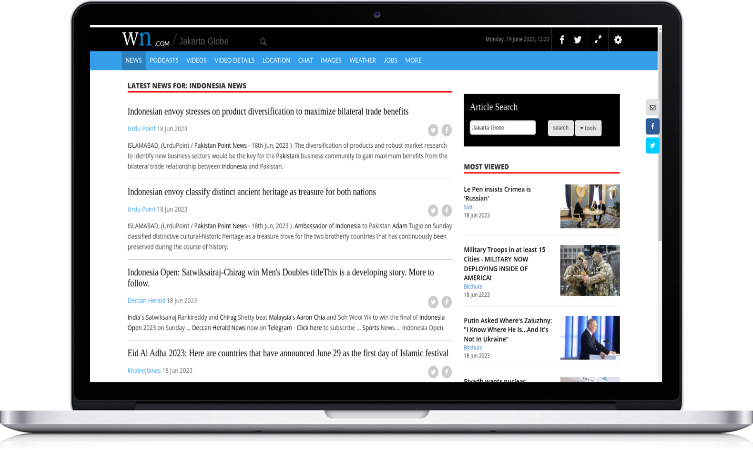The image size is (753, 450).
Task: Click the Putin Zaluzhny story thumbnail
Action: 590,338
